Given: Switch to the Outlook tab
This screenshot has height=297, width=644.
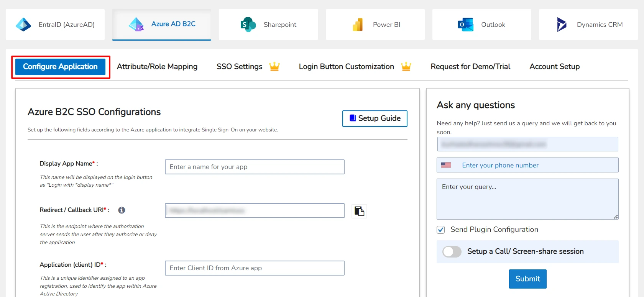Looking at the screenshot, I should pyautogui.click(x=482, y=25).
